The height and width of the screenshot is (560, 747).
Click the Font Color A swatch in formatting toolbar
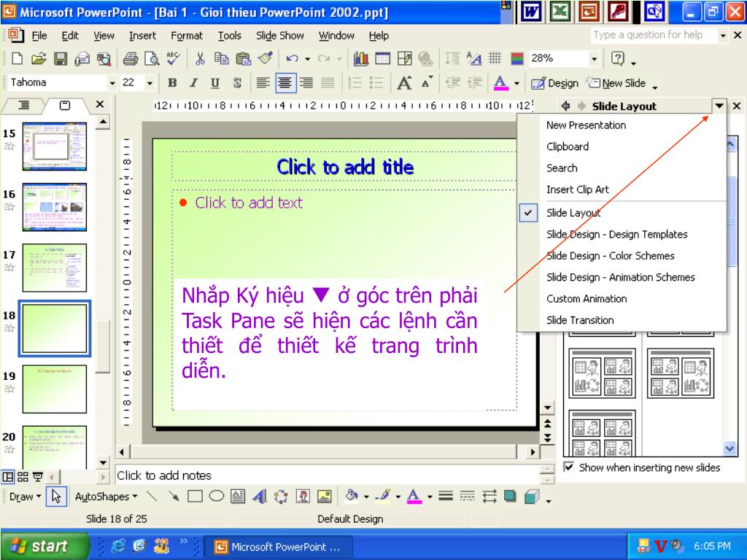[500, 83]
